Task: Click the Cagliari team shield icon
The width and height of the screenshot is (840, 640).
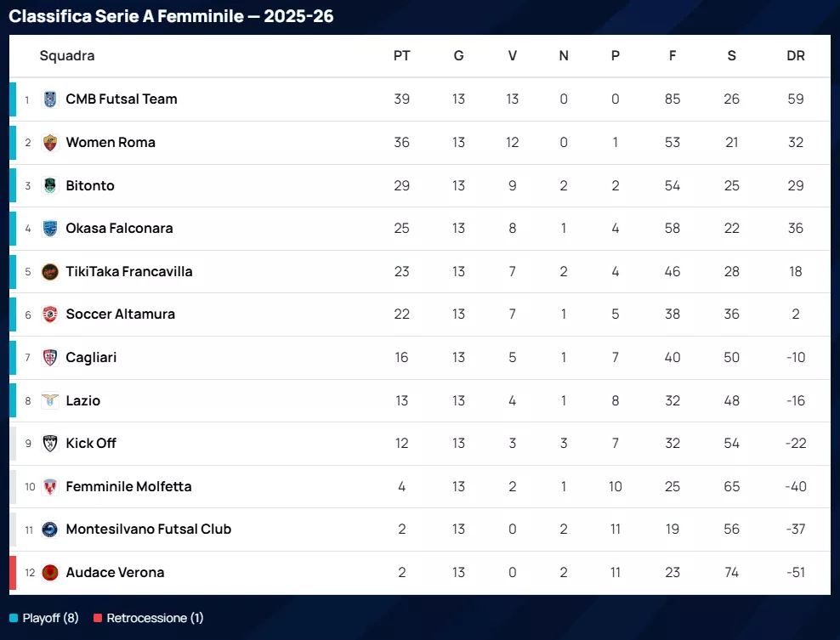Action: (50, 358)
